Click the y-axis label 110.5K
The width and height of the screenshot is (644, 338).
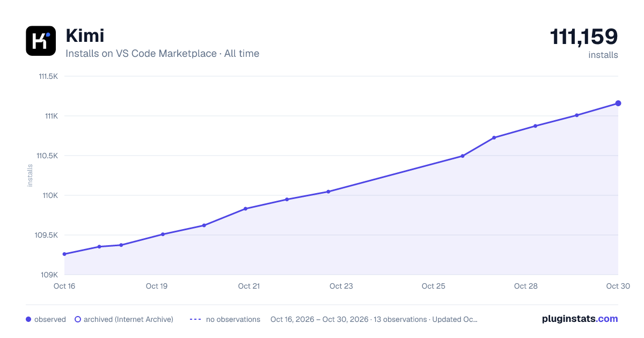48,156
